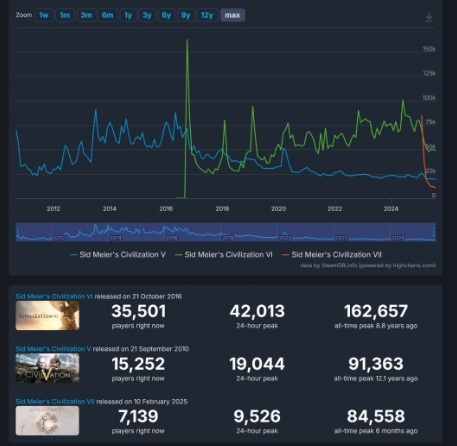Click the 42,013 24-hour peak value
Image resolution: width=457 pixels, height=446 pixels.
[x=257, y=311]
